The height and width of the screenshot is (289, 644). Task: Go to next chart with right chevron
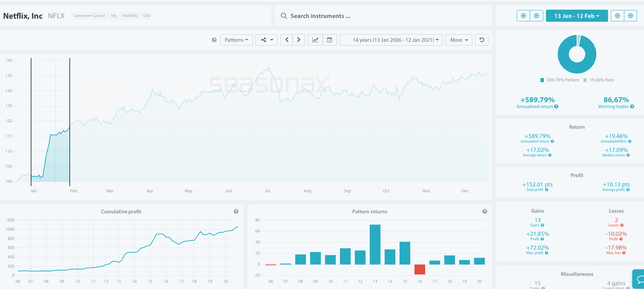299,40
